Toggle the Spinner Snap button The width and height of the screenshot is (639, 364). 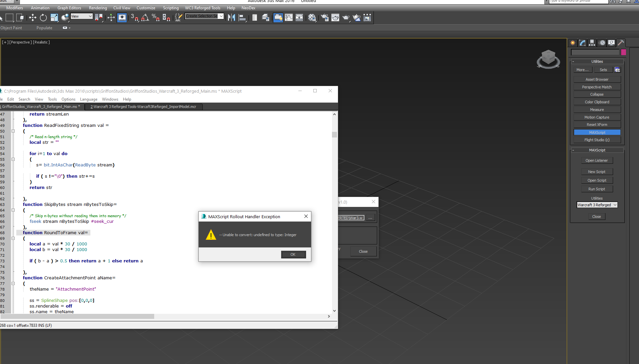tap(166, 18)
